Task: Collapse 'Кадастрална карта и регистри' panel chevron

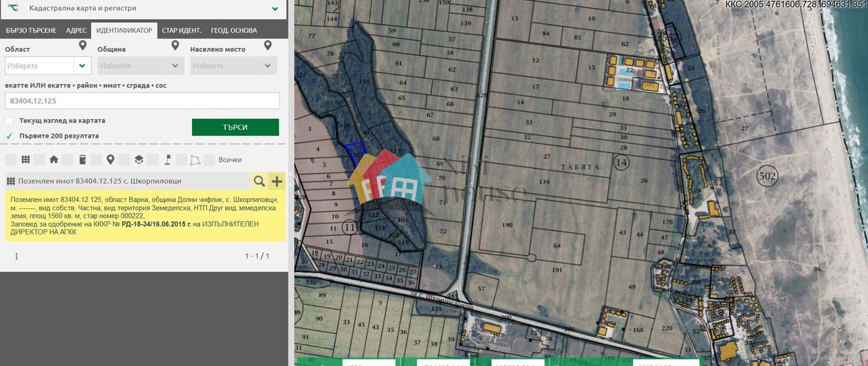Action: pos(275,9)
